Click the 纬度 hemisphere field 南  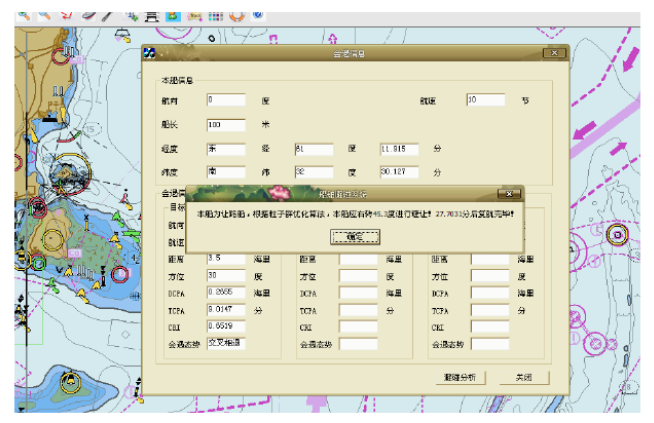coord(226,172)
